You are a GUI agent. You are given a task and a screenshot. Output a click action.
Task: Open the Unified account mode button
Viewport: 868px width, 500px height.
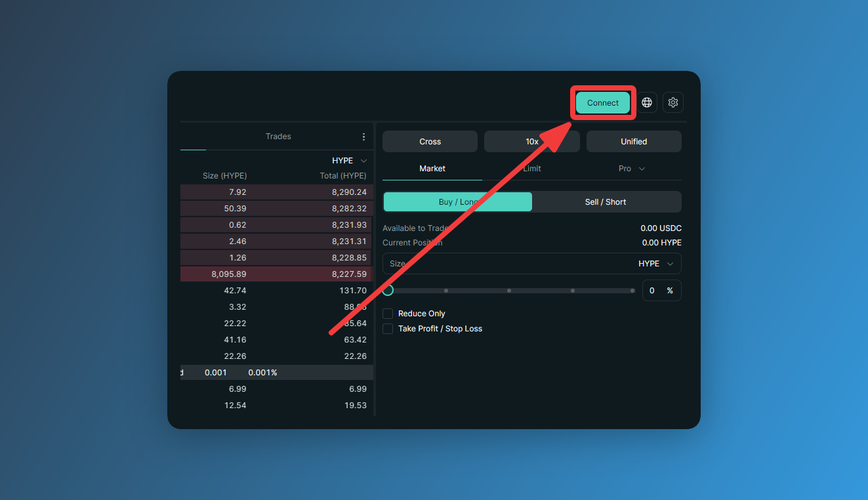[634, 142]
